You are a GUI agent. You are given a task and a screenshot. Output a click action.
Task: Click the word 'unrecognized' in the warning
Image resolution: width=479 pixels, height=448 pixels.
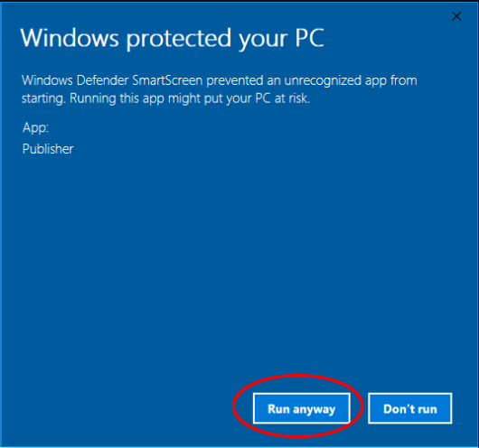323,81
